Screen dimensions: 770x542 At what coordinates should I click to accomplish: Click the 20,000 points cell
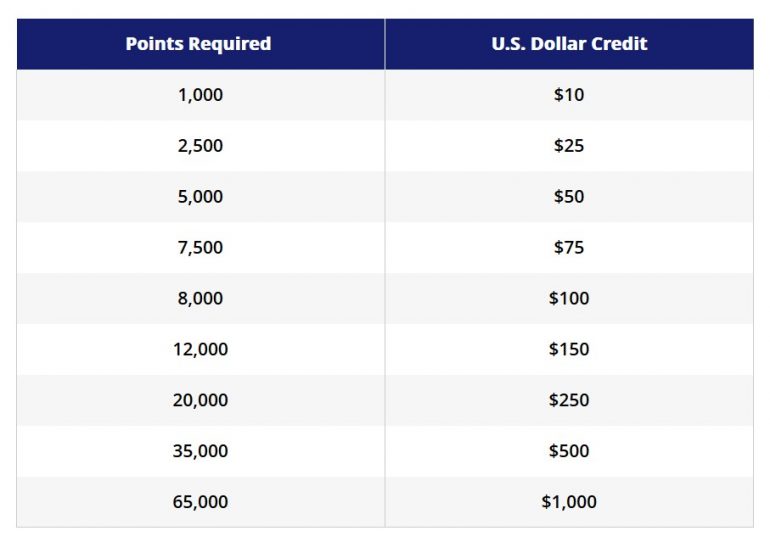tap(200, 400)
